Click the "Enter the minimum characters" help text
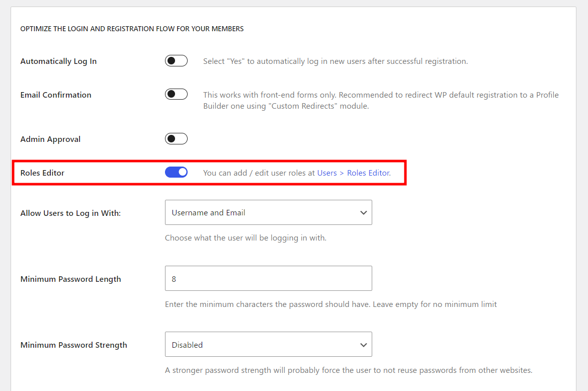Image resolution: width=588 pixels, height=391 pixels. tap(330, 304)
